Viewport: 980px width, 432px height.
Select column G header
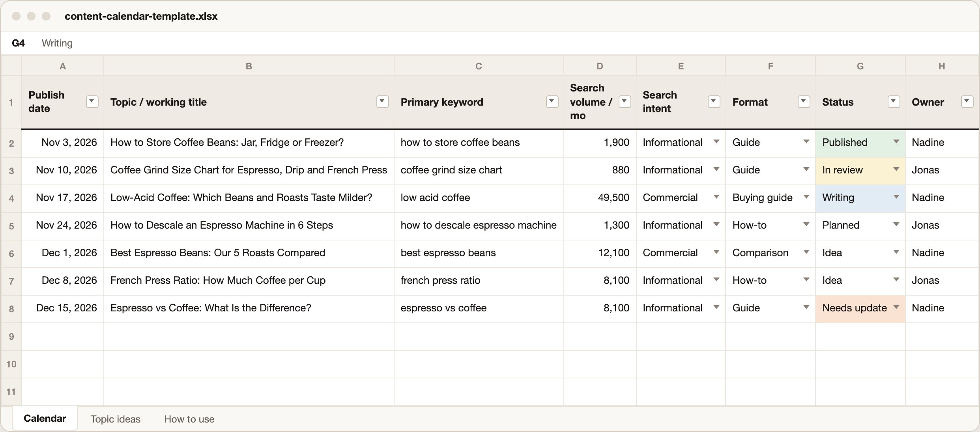tap(860, 66)
